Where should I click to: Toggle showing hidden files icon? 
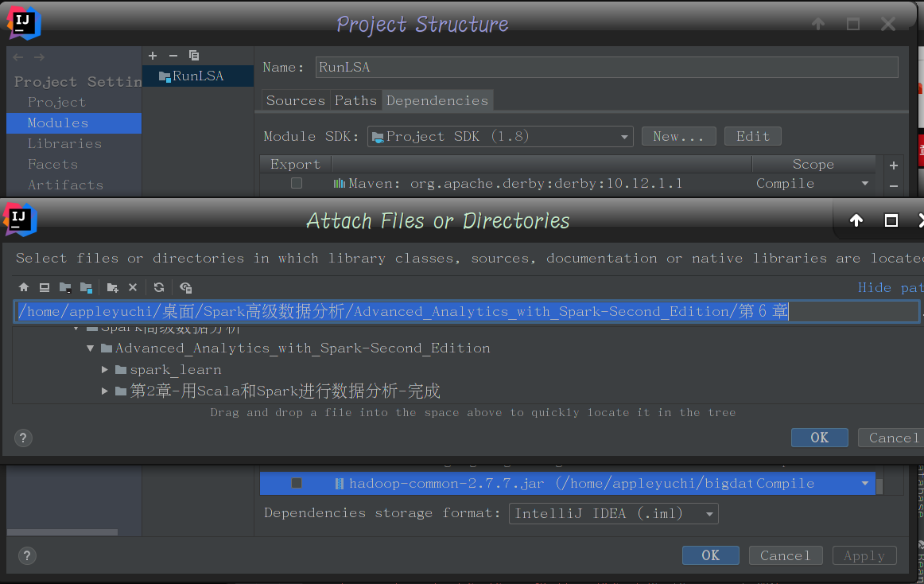pyautogui.click(x=185, y=287)
